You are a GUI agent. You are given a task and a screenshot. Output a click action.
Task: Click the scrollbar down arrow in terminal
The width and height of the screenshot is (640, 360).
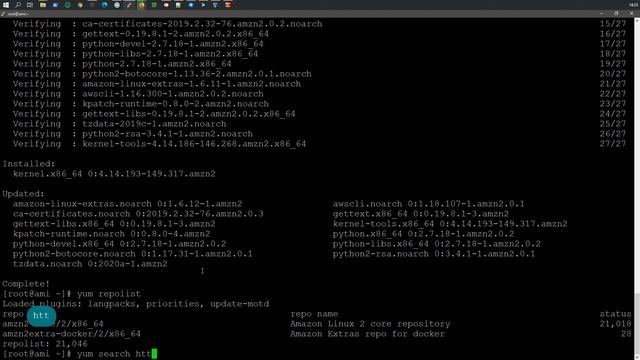pyautogui.click(x=637, y=356)
